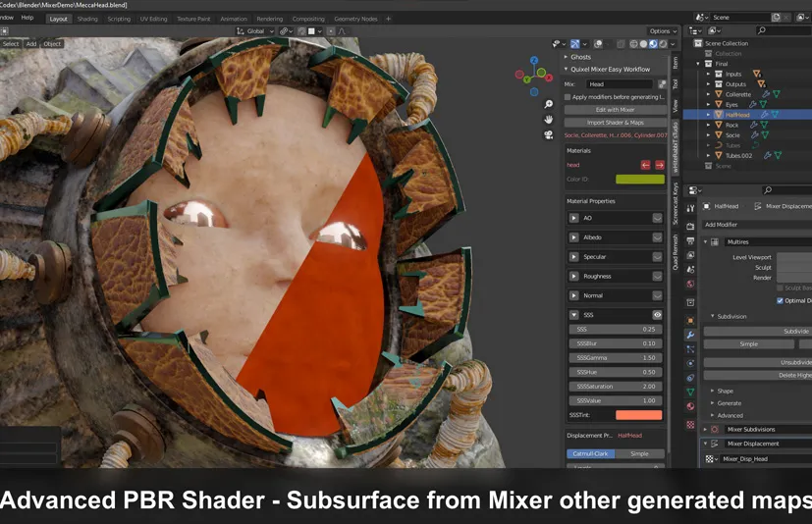
Task: Expand the Shape subpanel
Action: point(713,391)
